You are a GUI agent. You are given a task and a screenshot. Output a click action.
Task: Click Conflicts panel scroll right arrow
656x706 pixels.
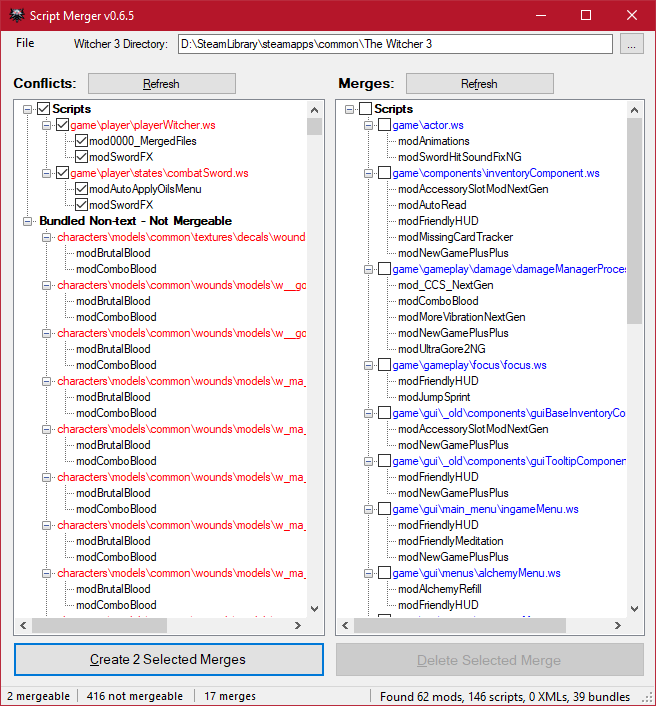(298, 625)
